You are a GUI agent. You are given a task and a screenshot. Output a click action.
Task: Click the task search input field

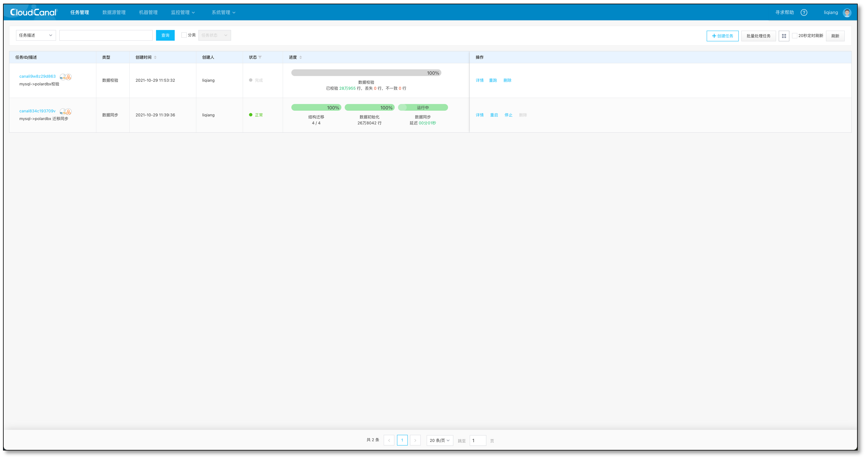(x=106, y=35)
